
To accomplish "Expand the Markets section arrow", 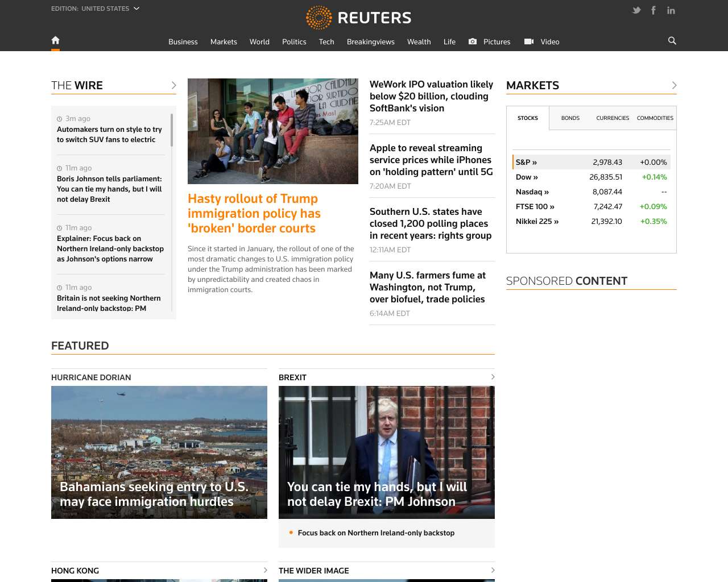I will point(674,85).
